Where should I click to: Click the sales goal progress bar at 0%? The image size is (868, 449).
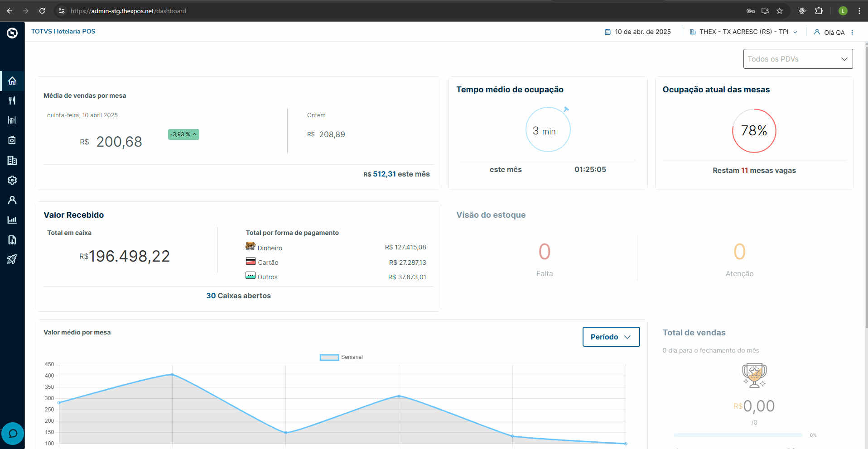[x=738, y=435]
